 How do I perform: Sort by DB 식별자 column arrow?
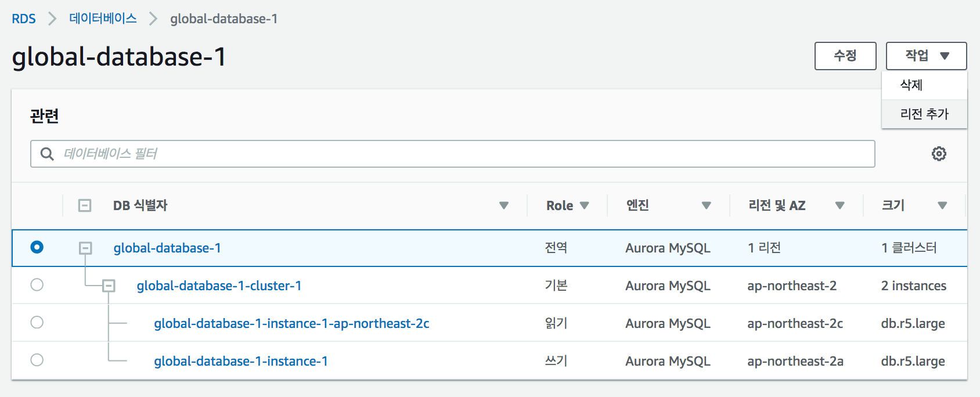504,205
